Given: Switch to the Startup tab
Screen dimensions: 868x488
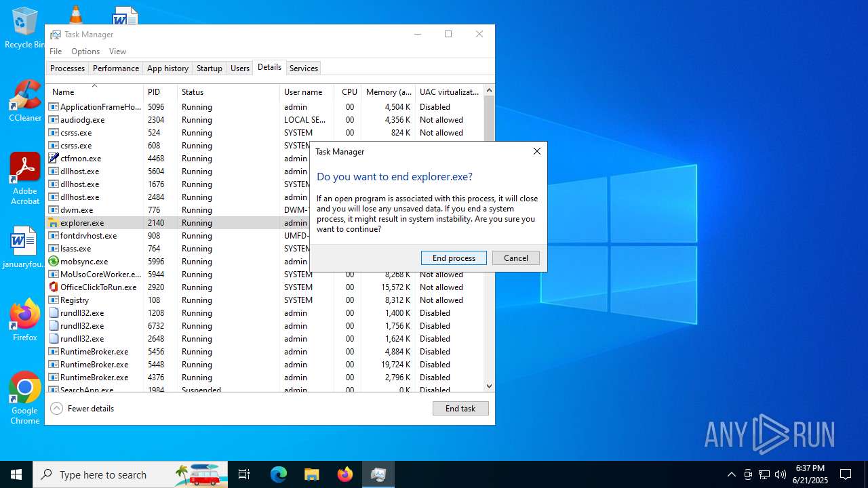Looking at the screenshot, I should pyautogui.click(x=210, y=68).
